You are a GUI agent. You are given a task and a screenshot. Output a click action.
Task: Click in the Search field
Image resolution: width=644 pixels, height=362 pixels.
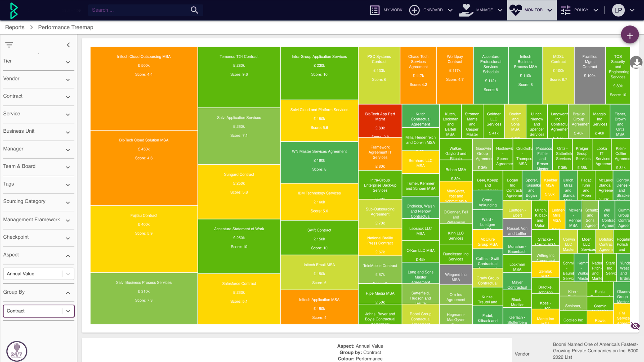point(139,10)
